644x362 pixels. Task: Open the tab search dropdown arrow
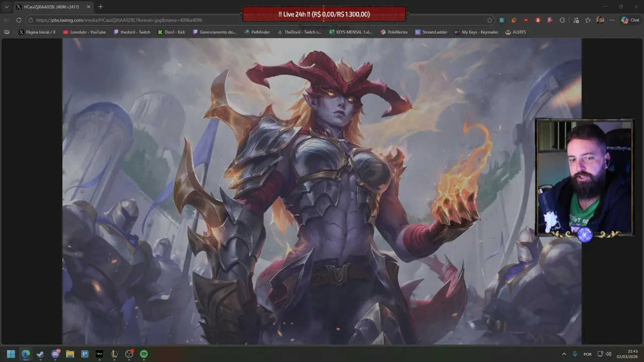point(7,7)
